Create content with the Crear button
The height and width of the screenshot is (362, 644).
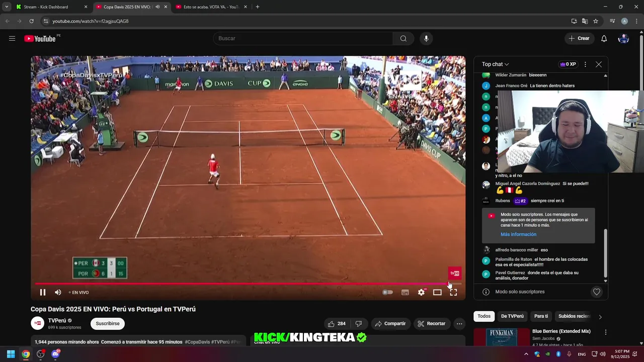579,38
